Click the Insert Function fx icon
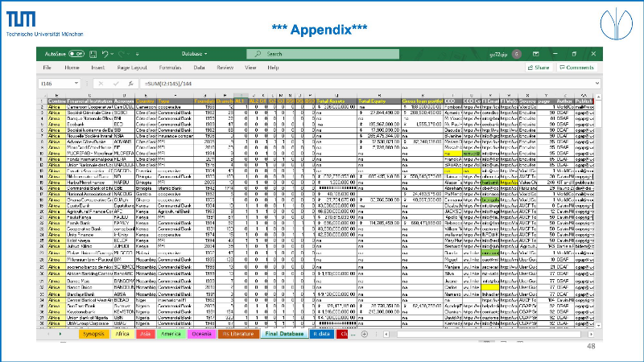Viewport: 644px width, 362px height. (130, 84)
